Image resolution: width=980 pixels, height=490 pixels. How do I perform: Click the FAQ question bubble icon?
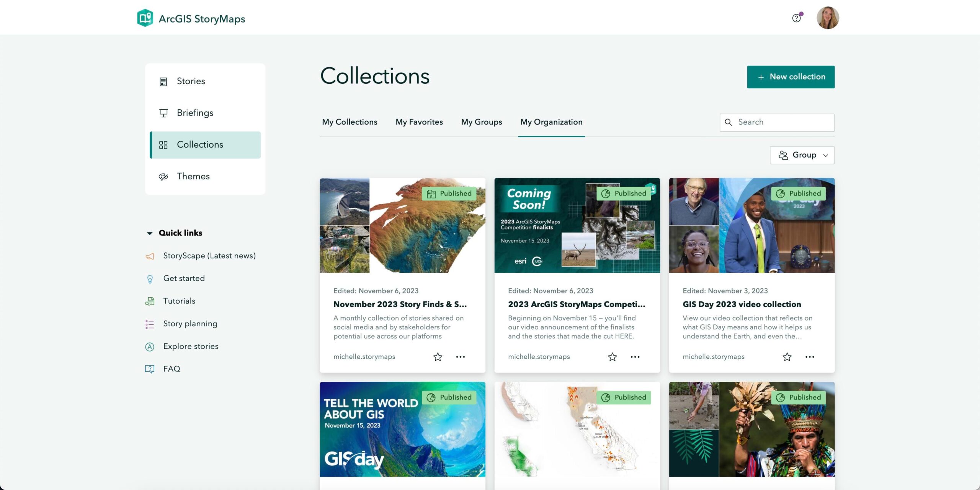pos(150,369)
